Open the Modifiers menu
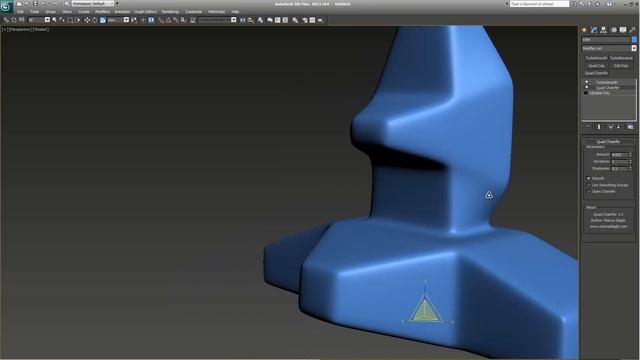Image resolution: width=640 pixels, height=360 pixels. [x=102, y=12]
